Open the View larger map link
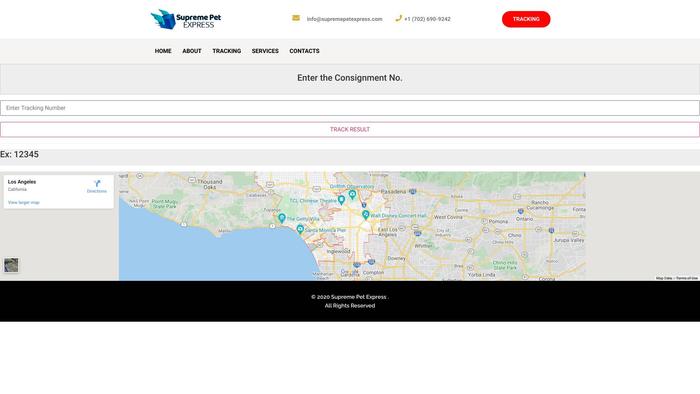This screenshot has width=700, height=394. click(24, 203)
